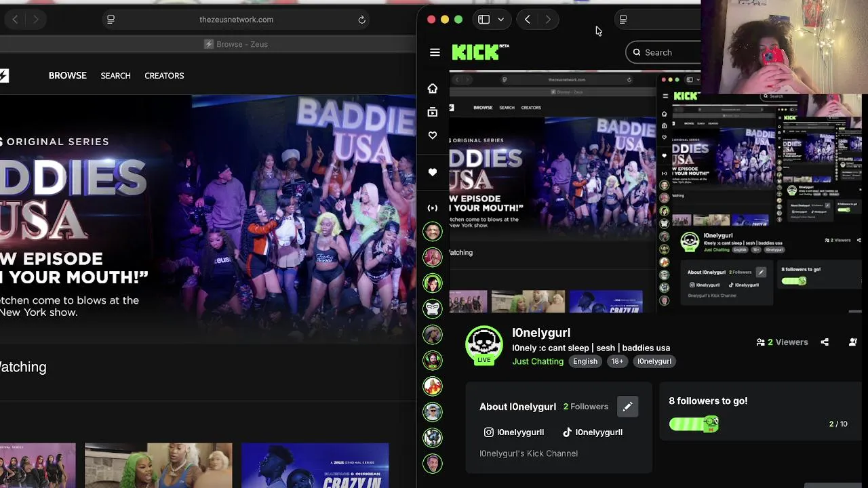Open the Crazy In thumbnail on Zeus

[315, 466]
